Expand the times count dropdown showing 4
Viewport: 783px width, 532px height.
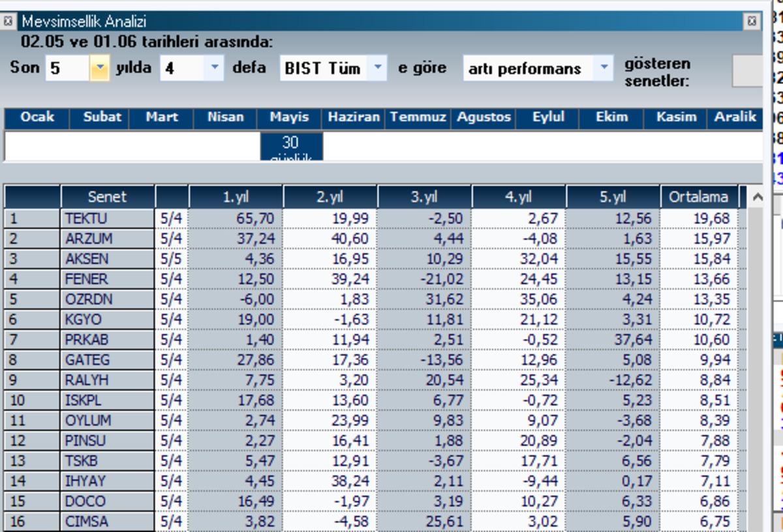coord(215,68)
